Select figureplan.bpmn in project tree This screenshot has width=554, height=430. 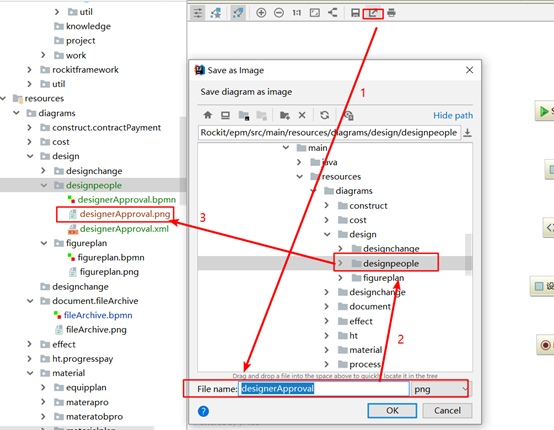pyautogui.click(x=111, y=258)
